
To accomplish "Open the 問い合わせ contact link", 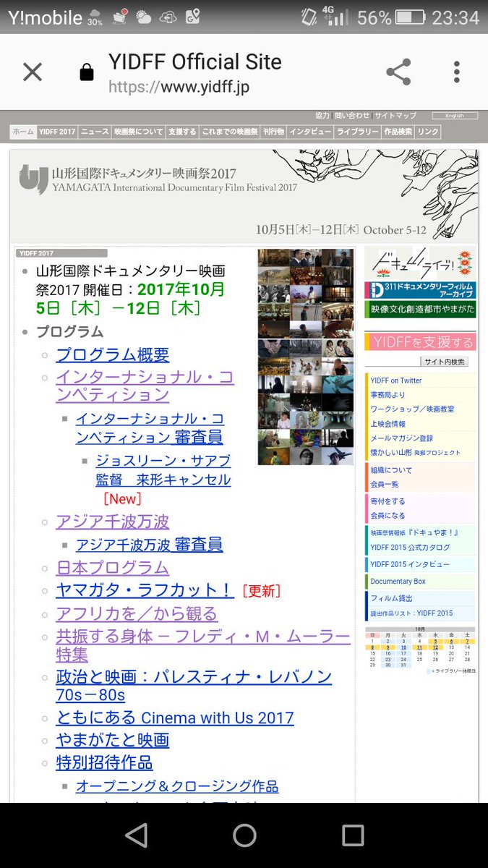I will pyautogui.click(x=352, y=116).
